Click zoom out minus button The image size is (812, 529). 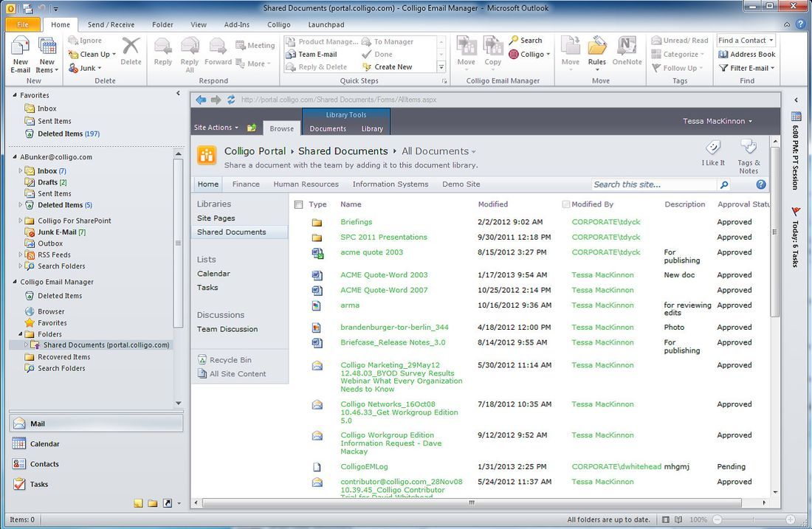pos(718,519)
